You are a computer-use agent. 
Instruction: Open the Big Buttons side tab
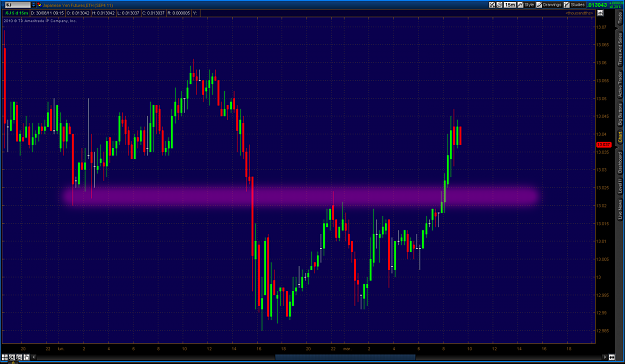pyautogui.click(x=620, y=115)
